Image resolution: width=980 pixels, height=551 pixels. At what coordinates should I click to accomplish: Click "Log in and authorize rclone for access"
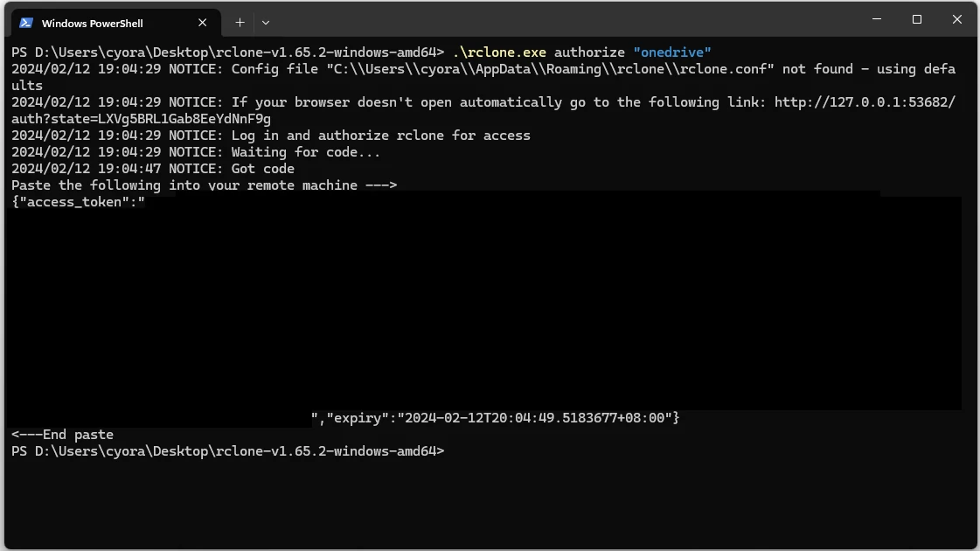tap(380, 135)
